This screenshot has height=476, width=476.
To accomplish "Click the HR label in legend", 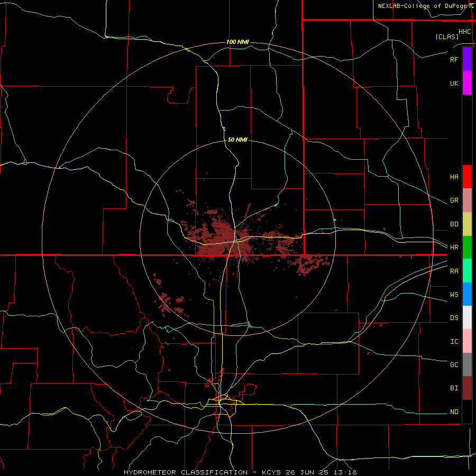I will tap(454, 248).
